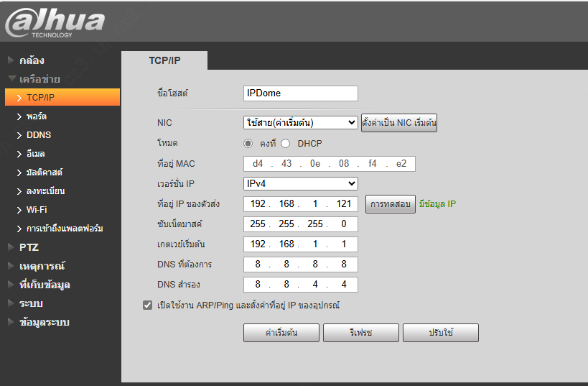
Task: Click the IP address last octet 121
Action: click(343, 203)
